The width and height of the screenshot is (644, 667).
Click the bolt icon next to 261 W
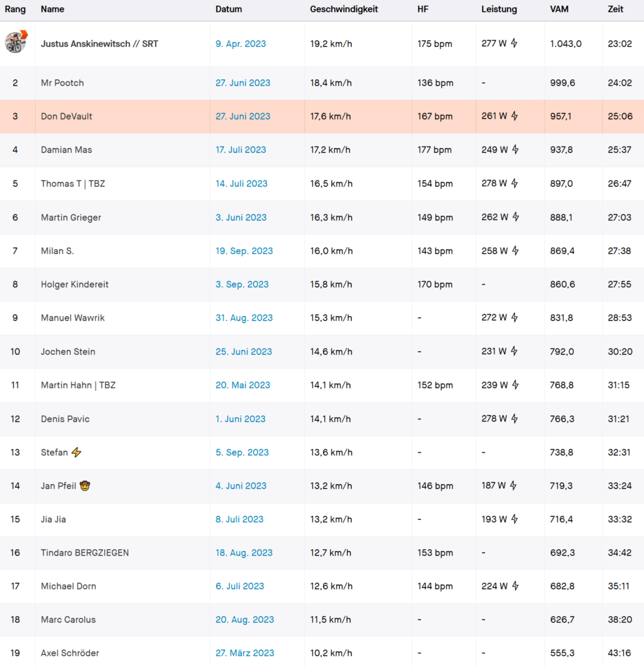pos(514,116)
